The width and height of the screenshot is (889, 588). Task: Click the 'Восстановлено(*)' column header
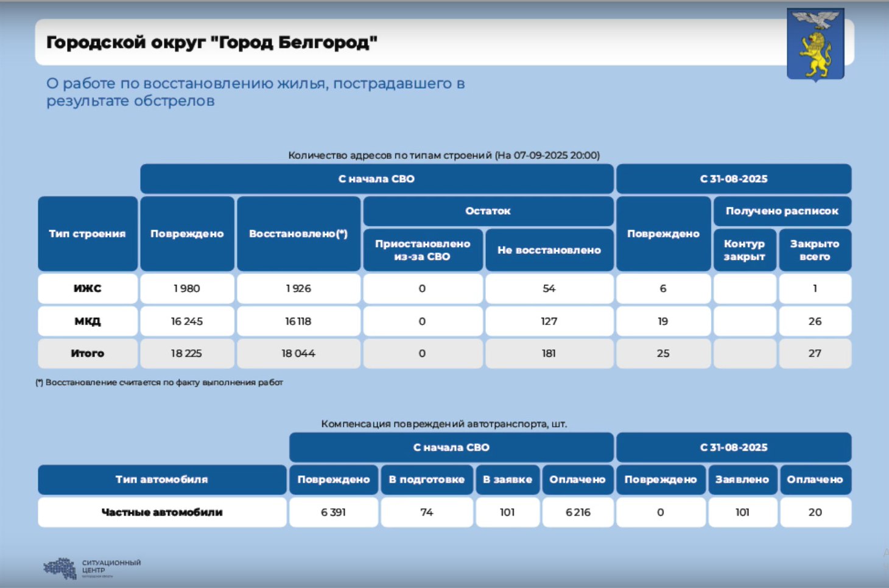tap(298, 234)
